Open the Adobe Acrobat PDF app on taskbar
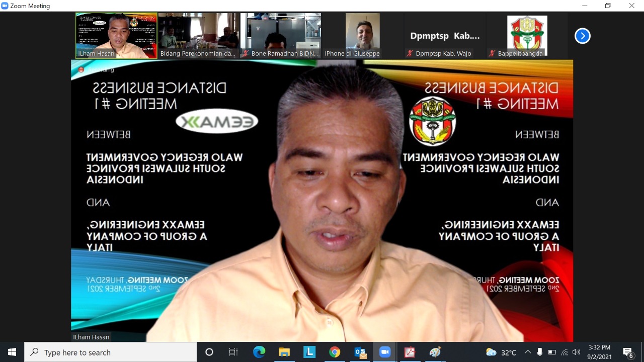Viewport: 644px width, 362px height. click(x=410, y=352)
